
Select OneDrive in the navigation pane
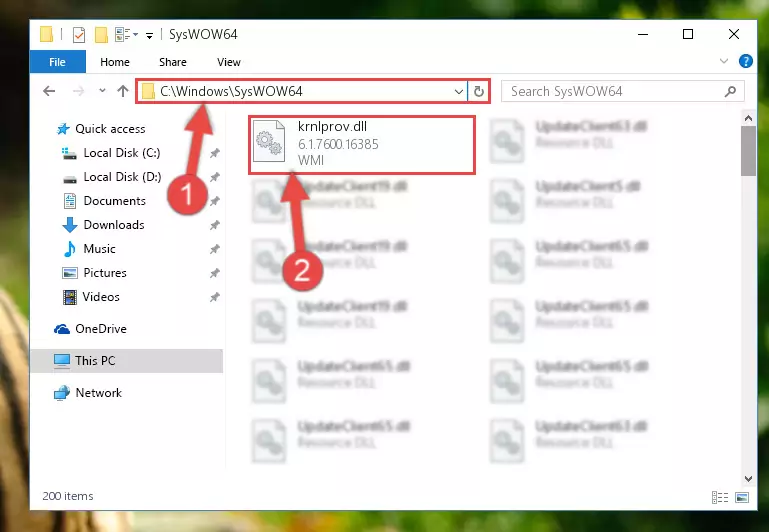tap(101, 329)
